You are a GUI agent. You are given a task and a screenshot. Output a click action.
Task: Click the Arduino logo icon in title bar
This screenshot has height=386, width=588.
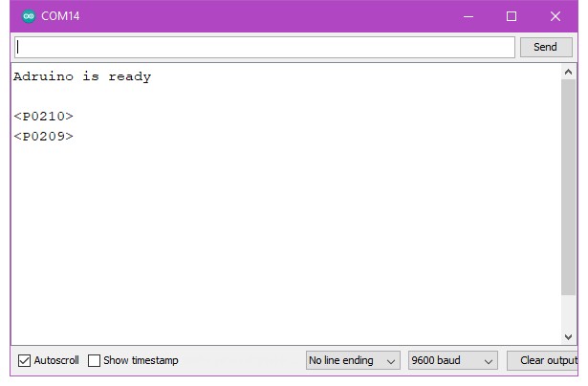pyautogui.click(x=28, y=16)
